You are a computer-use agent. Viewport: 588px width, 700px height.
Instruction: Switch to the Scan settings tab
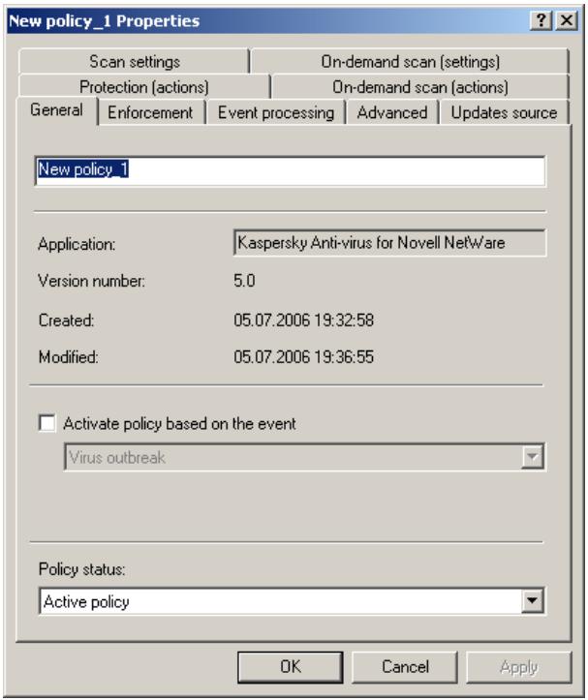134,61
